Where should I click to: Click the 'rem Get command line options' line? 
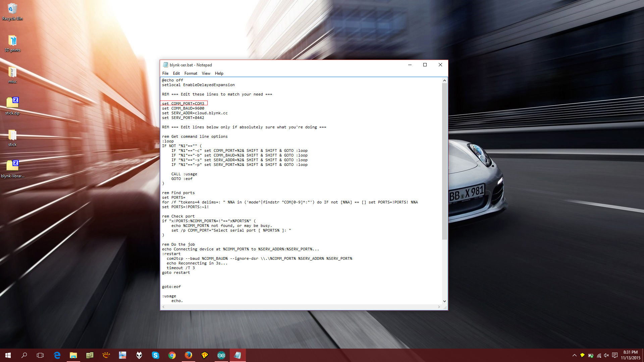[195, 136]
